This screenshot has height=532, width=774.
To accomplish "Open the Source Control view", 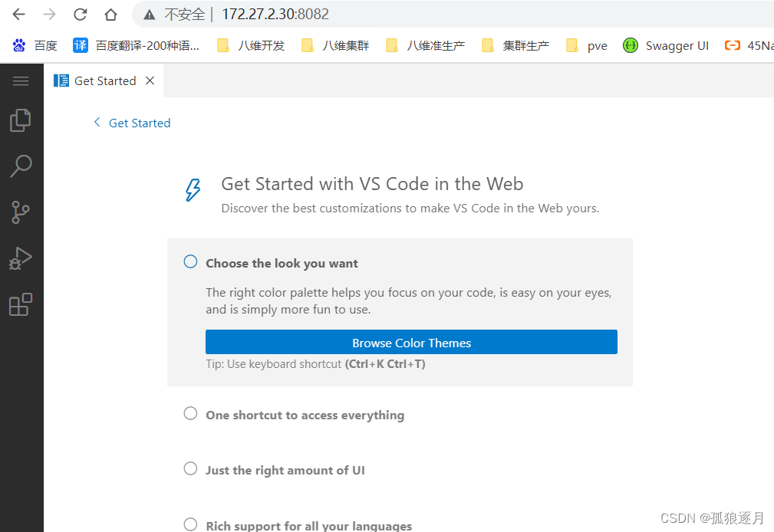I will pyautogui.click(x=21, y=212).
